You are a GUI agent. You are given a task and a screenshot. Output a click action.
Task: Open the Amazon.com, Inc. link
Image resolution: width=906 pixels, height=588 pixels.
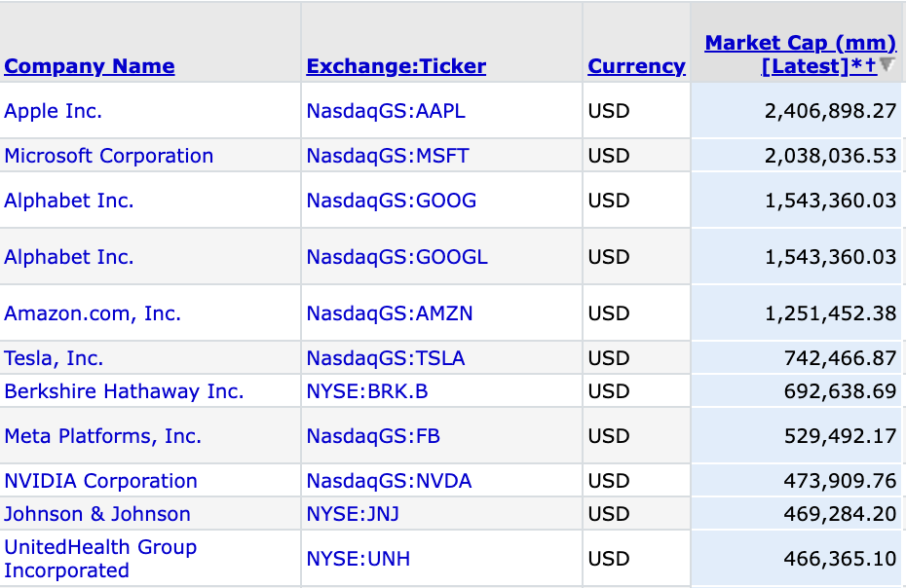click(93, 313)
